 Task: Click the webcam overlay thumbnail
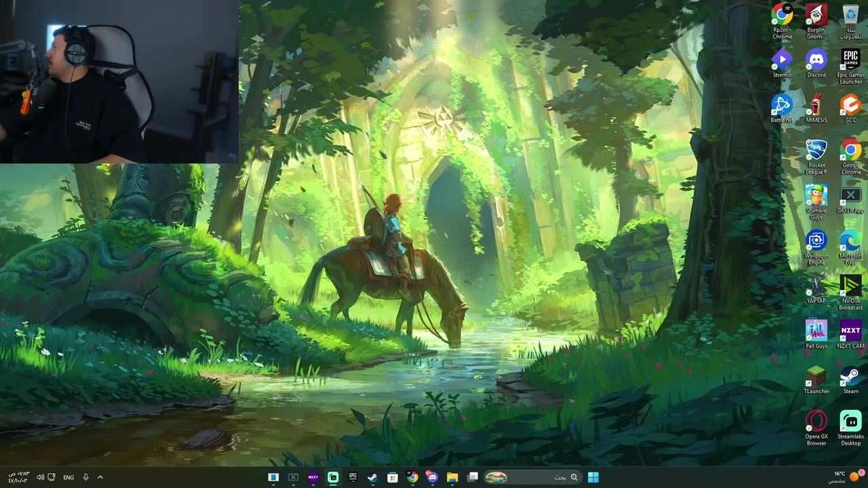point(119,81)
